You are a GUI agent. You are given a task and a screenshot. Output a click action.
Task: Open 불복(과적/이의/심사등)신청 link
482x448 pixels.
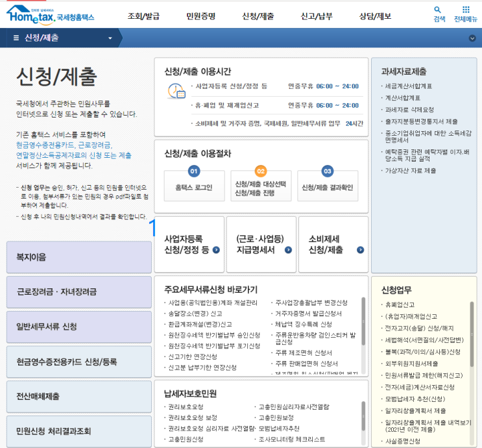(423, 352)
